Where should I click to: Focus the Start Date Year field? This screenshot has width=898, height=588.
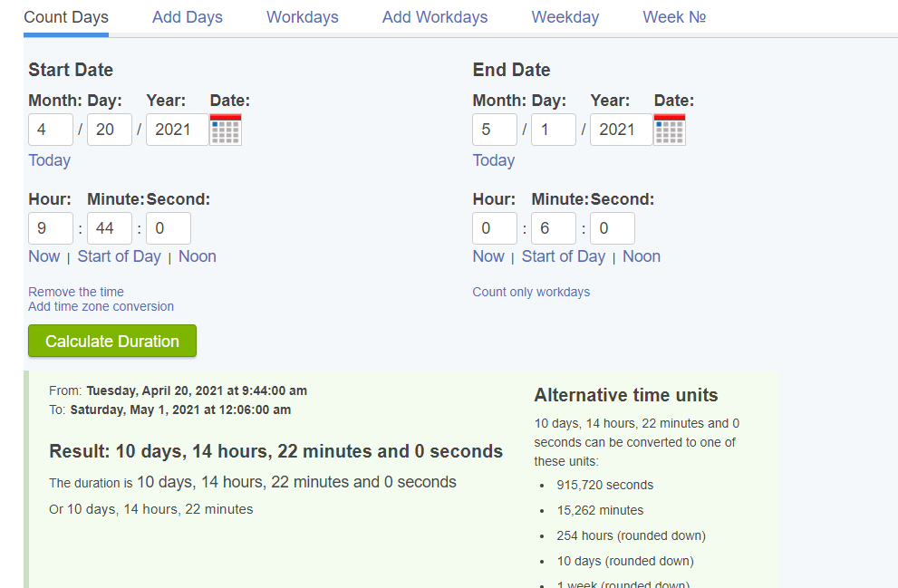(x=178, y=130)
